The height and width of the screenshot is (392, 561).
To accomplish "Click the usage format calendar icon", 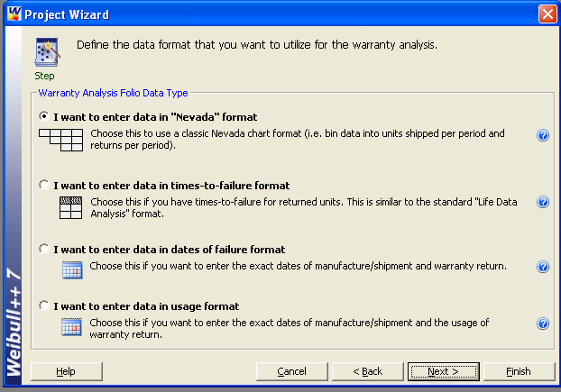I will 71,327.
